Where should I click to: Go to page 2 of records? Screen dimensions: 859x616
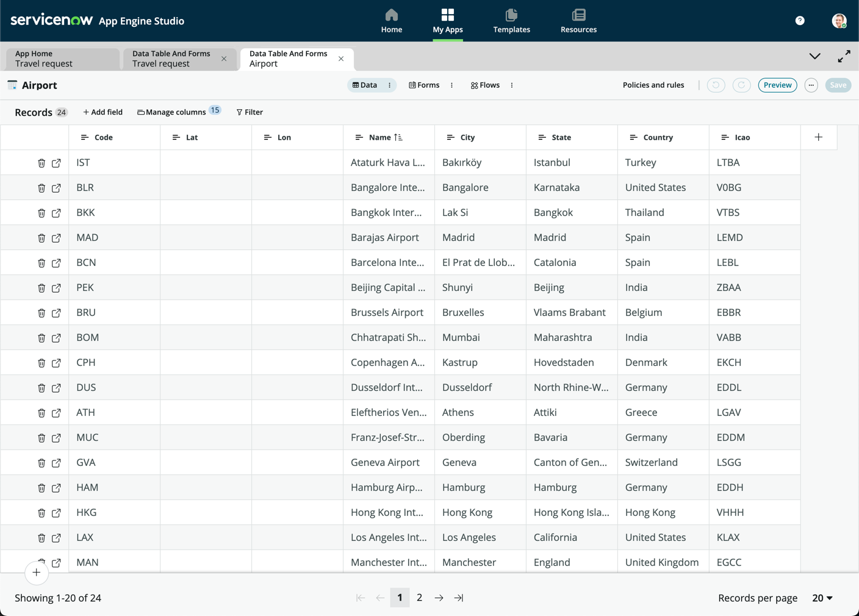click(419, 598)
